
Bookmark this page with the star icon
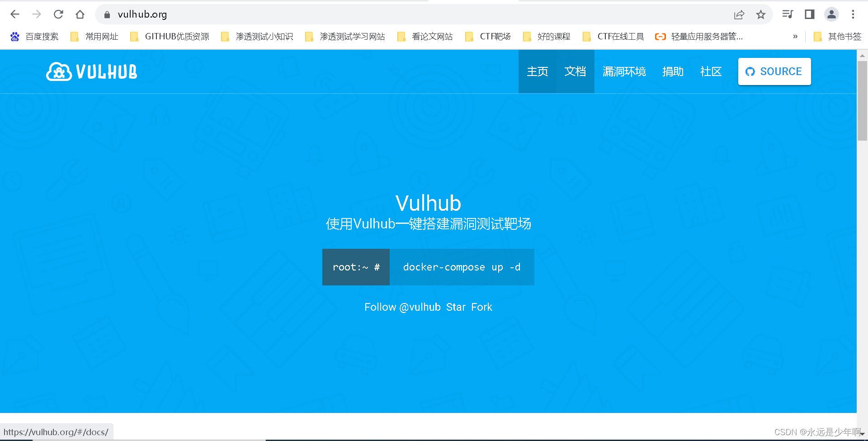pos(761,14)
